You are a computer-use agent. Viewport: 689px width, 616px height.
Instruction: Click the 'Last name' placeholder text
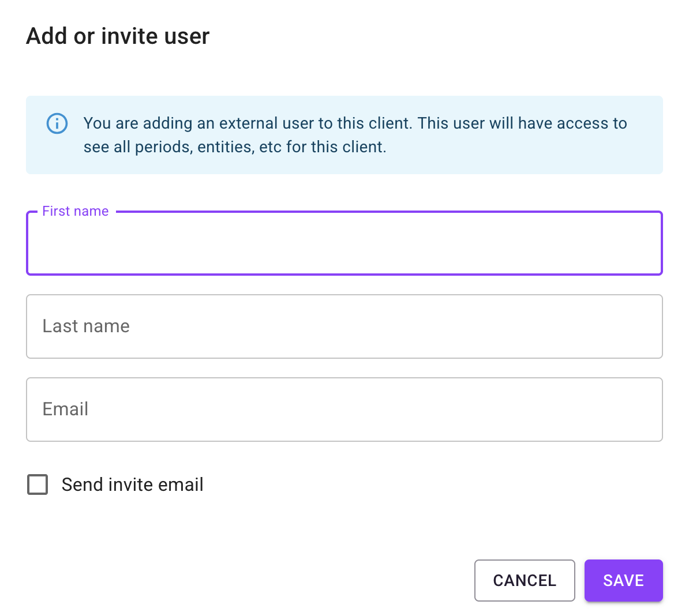(x=86, y=326)
